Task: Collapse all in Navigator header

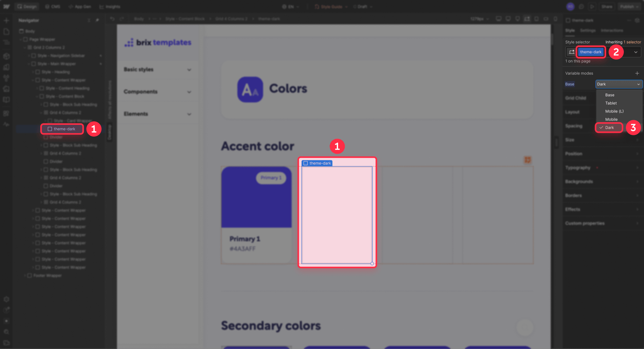Action: click(x=89, y=20)
